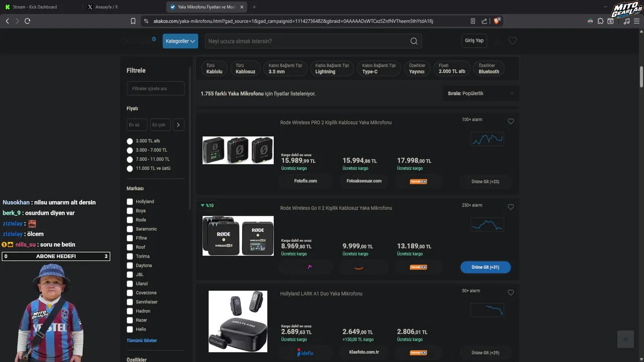Screen dimensions: 644x362
Task: Open the Klasfoto.com.tr store offer
Action: pos(364,352)
